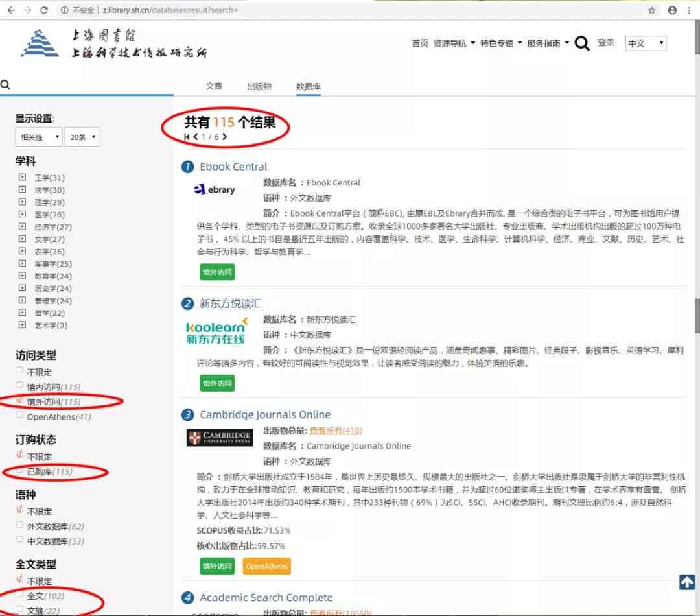The image size is (700, 616).
Task: Check the OpenAthens(41) checkbox
Action: coord(19,415)
